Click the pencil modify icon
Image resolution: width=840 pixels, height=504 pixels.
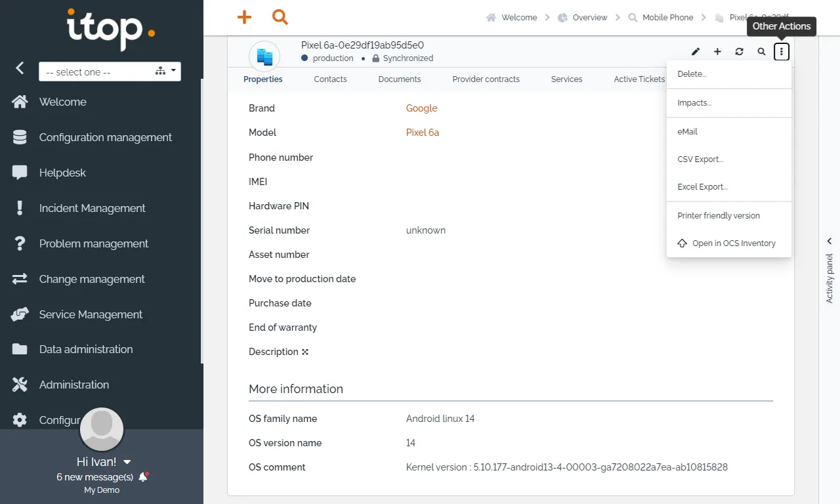coord(696,51)
